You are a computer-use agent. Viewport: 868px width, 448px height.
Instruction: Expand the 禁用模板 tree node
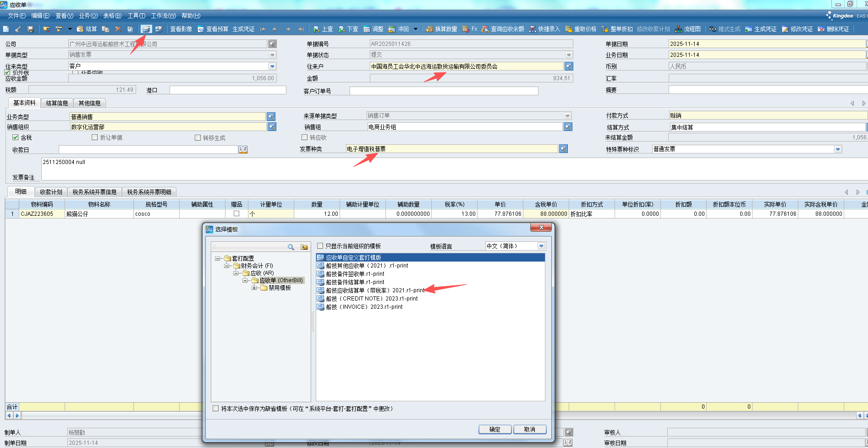[254, 288]
